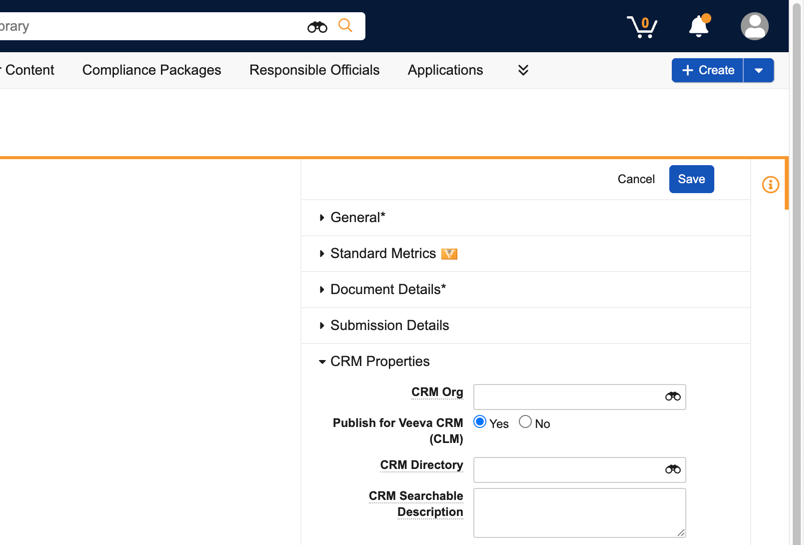The width and height of the screenshot is (804, 545).
Task: Open the user profile avatar
Action: [x=754, y=26]
